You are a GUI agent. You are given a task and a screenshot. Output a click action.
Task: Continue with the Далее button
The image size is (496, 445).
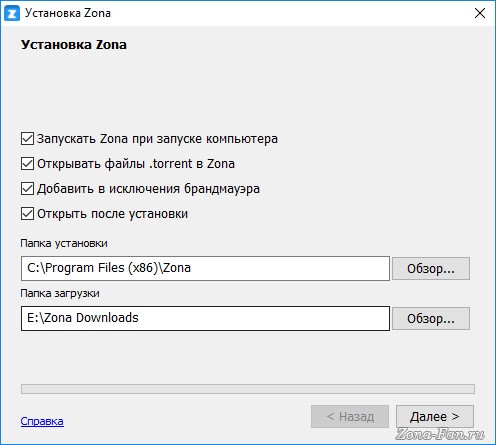pos(435,416)
